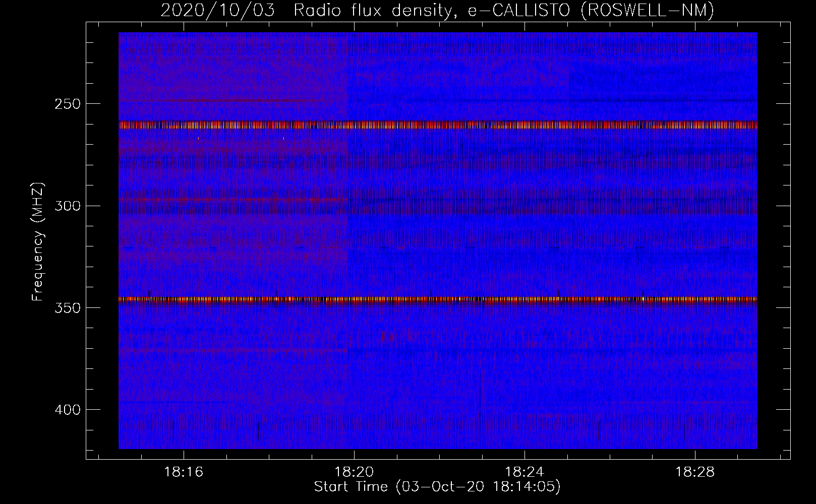
Task: Click the bright interference band near 260 MHz
Action: pos(438,125)
